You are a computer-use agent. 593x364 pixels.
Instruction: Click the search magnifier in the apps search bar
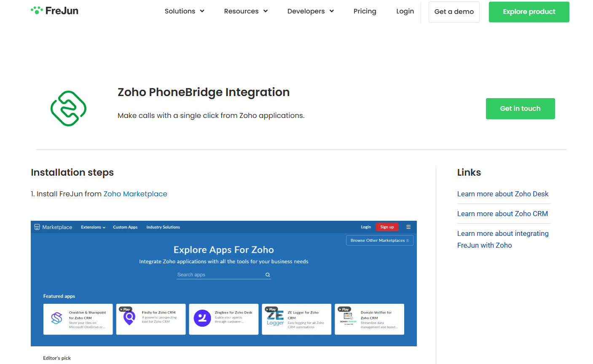point(267,274)
